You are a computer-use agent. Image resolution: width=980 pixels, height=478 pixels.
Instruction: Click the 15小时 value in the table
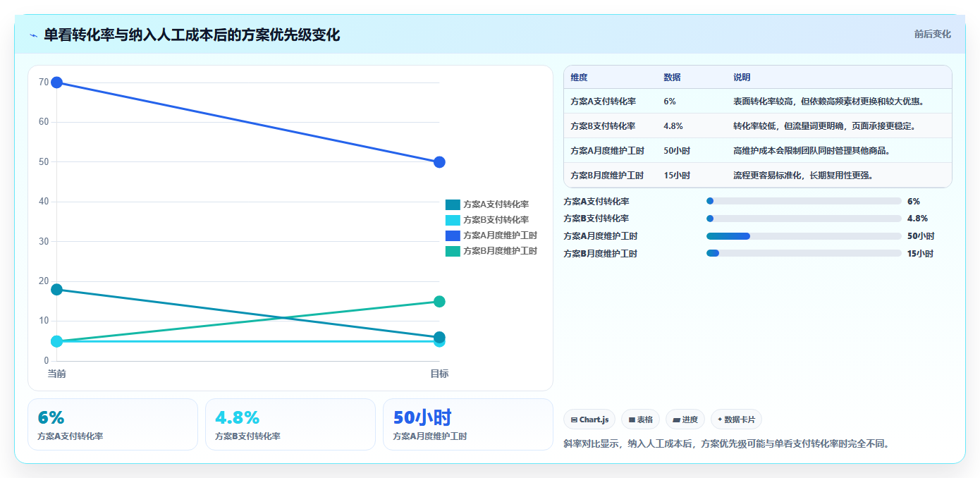(x=677, y=176)
